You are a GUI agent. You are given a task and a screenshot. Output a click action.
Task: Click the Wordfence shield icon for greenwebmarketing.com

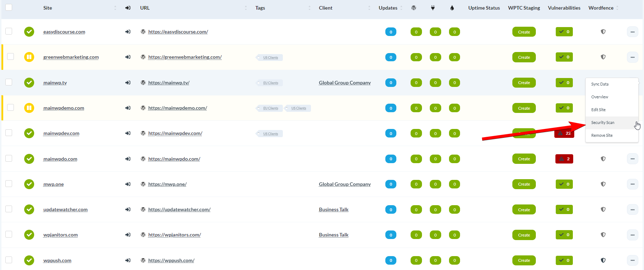coord(603,57)
